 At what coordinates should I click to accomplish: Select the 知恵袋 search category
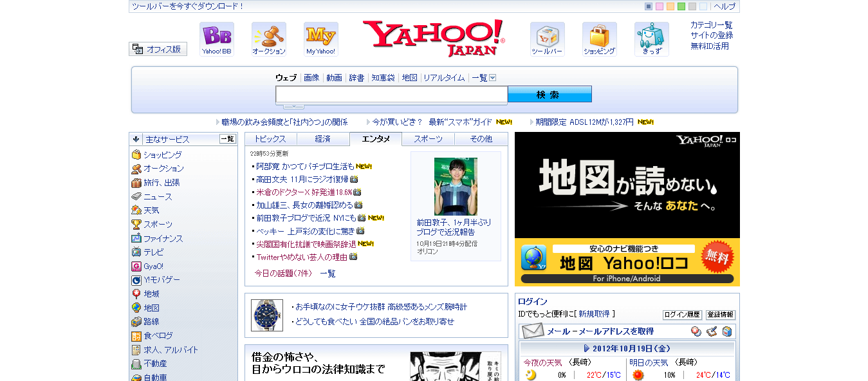pos(383,78)
